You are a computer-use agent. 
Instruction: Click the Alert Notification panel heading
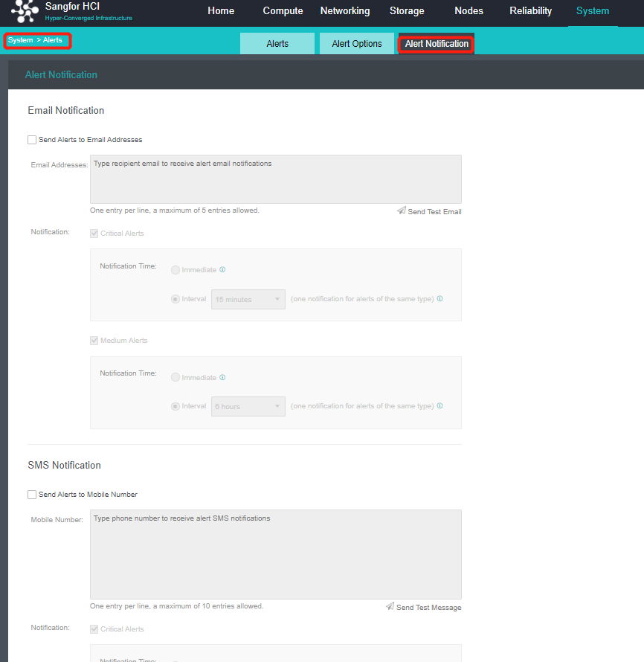point(61,74)
